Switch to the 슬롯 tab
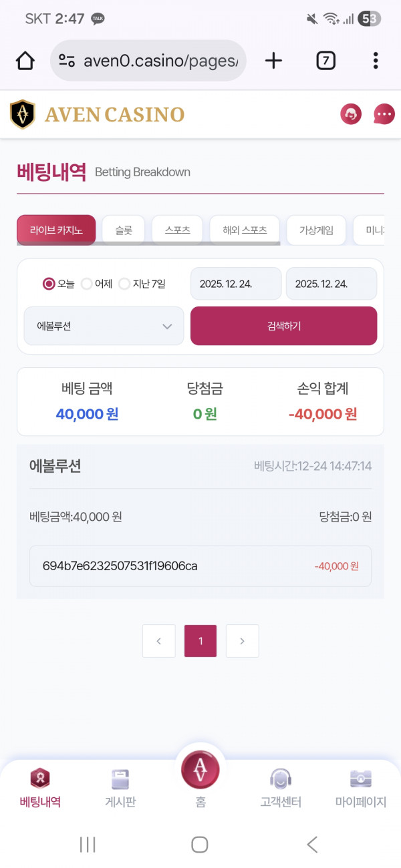The width and height of the screenshot is (401, 868). coord(123,230)
